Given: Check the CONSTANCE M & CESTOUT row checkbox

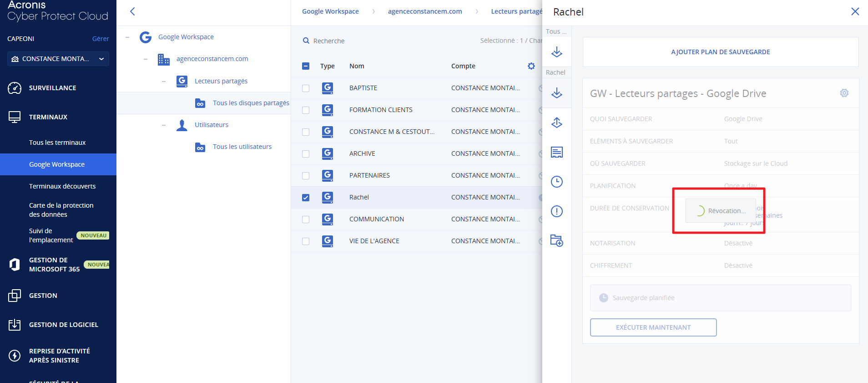Looking at the screenshot, I should tap(306, 132).
